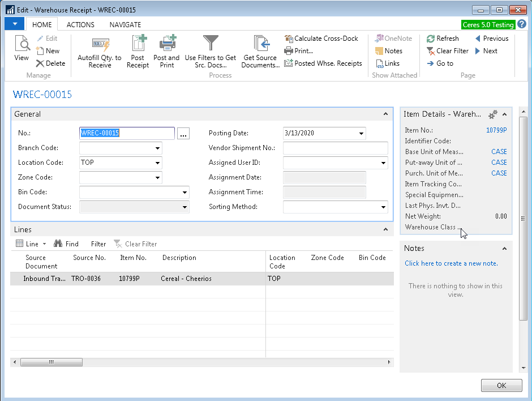The height and width of the screenshot is (401, 532).
Task: Select the Post and Print icon
Action: pyautogui.click(x=166, y=44)
